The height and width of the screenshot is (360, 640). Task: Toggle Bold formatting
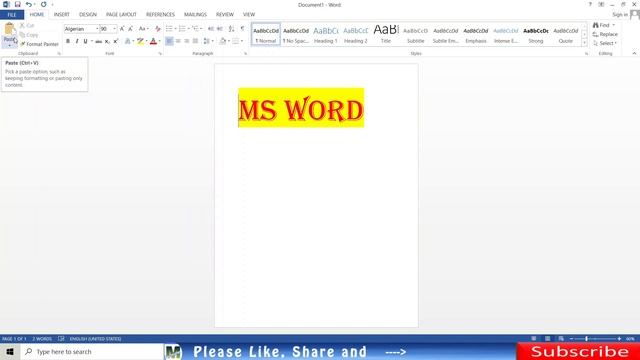[68, 41]
